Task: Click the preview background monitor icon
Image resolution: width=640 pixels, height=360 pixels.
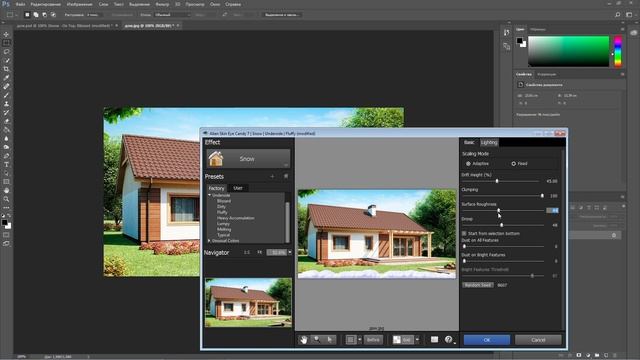Action: click(x=434, y=340)
